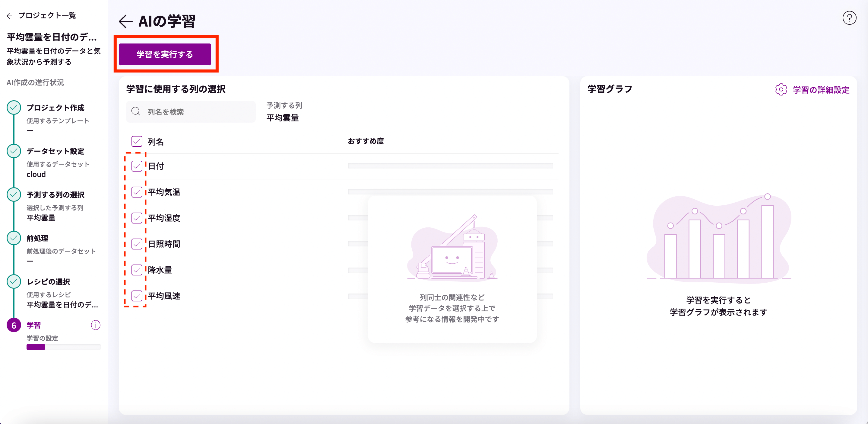Select the 予測する列の選択 step
The height and width of the screenshot is (424, 868).
[x=55, y=194]
